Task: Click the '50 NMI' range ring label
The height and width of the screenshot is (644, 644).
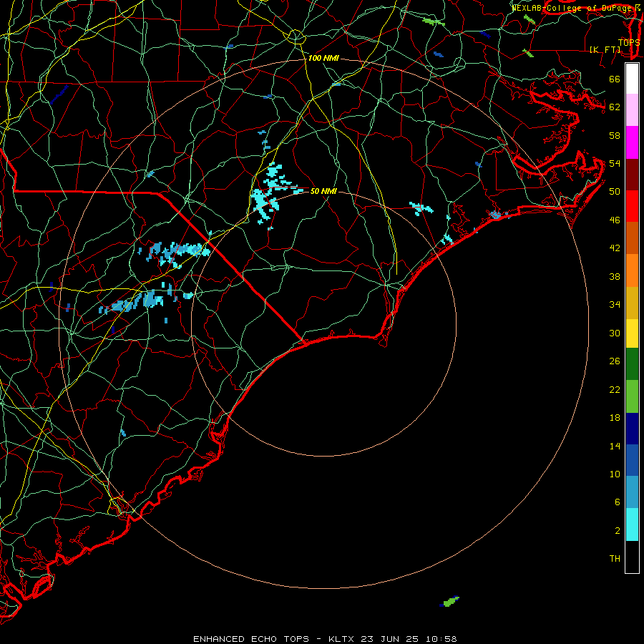Action: coord(323,191)
